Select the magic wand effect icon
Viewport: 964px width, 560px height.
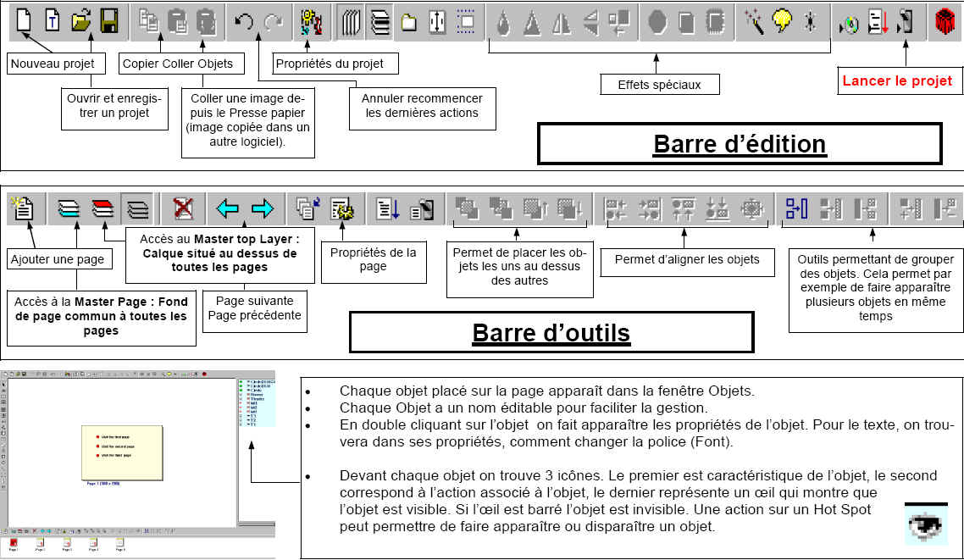(754, 21)
